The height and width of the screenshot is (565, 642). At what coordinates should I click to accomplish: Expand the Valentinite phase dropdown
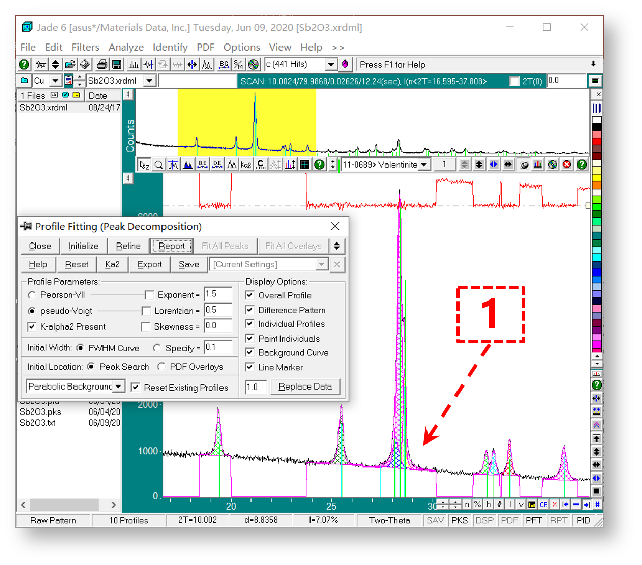[x=424, y=164]
